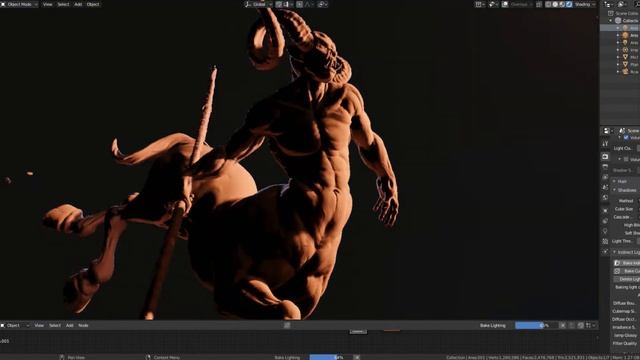
Task: Open the Global transform orientation dropdown
Action: pyautogui.click(x=258, y=4)
